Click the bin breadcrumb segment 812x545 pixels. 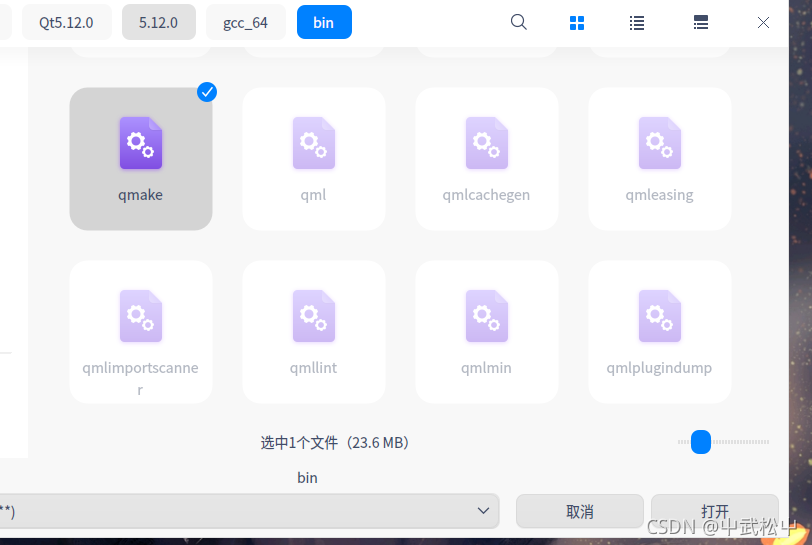pos(324,22)
